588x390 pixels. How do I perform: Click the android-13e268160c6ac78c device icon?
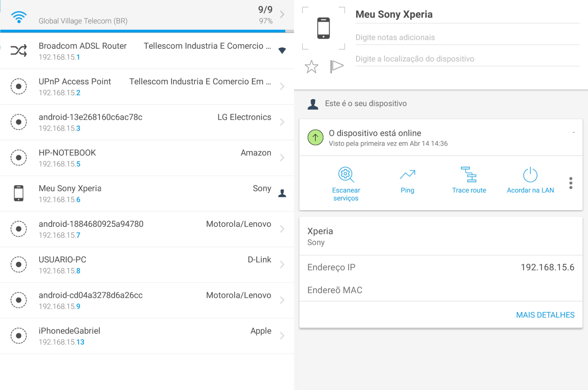point(19,122)
